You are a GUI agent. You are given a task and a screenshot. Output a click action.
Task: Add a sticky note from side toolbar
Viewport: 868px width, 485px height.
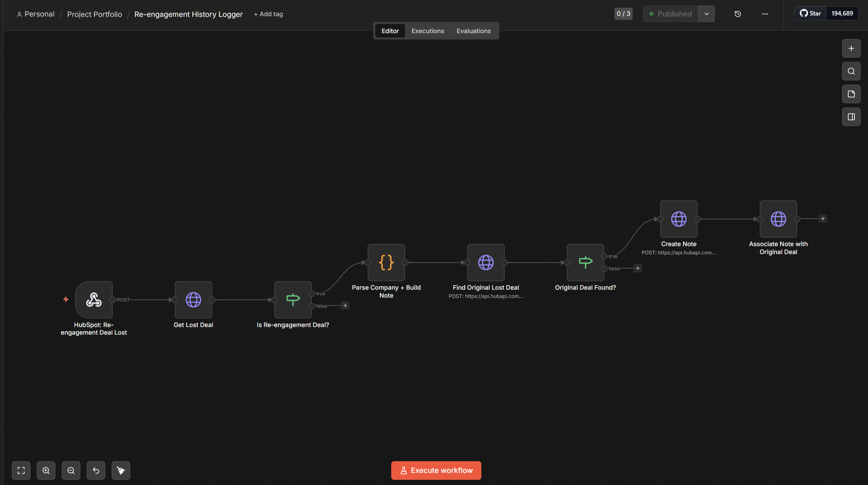coord(851,94)
